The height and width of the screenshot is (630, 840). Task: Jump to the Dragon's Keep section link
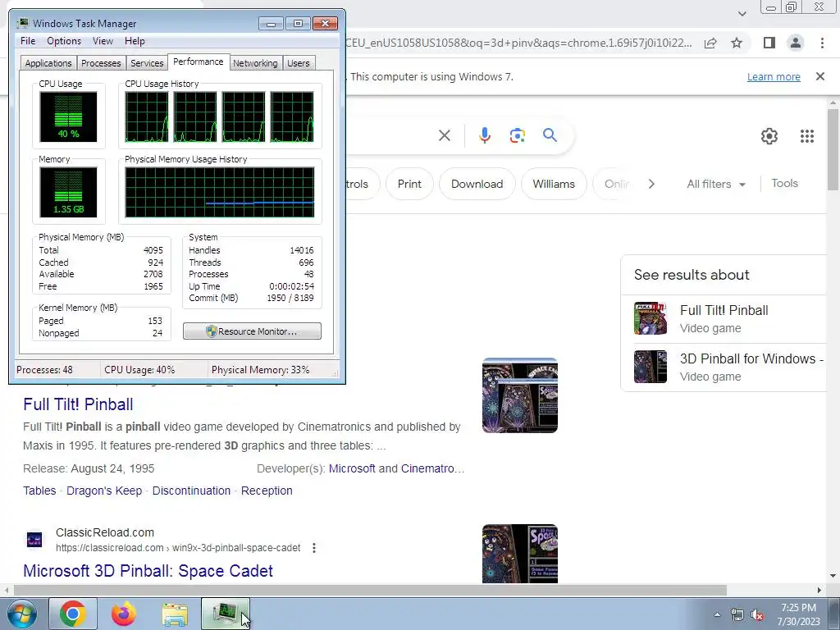tap(104, 491)
